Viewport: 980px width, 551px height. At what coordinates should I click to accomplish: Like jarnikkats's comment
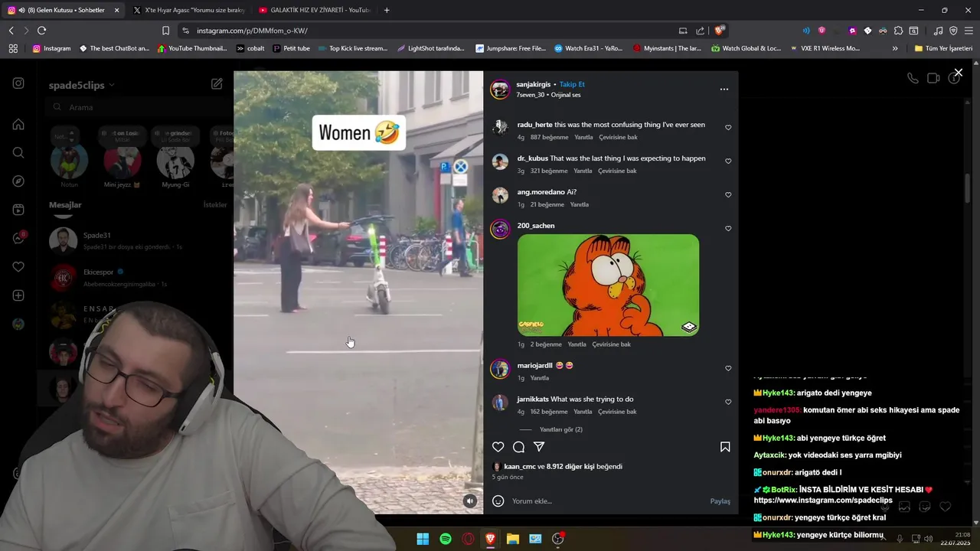(x=728, y=402)
